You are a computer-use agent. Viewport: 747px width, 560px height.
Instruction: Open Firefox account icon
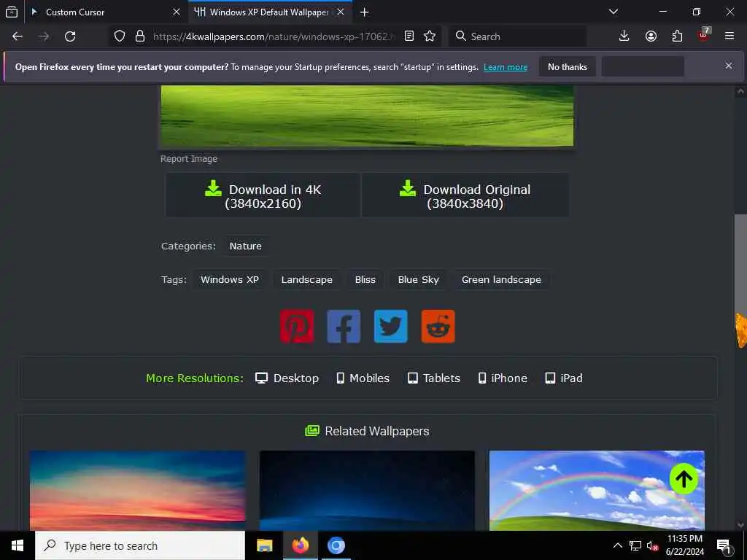(651, 36)
